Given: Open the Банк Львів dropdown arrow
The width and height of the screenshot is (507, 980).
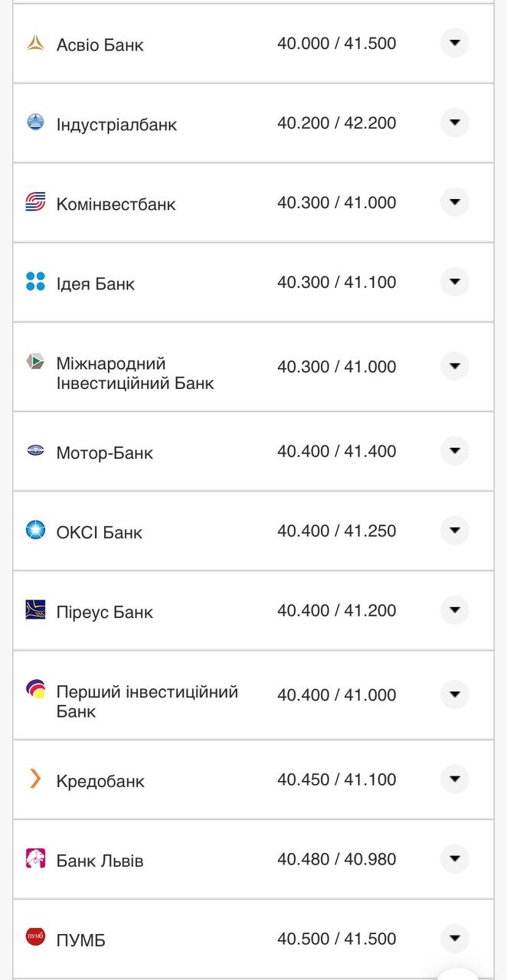Looking at the screenshot, I should click(455, 859).
